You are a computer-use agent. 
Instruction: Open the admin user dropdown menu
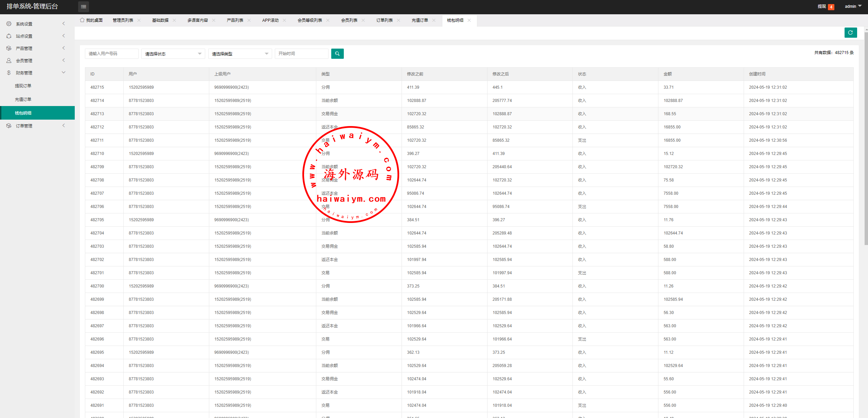point(853,6)
